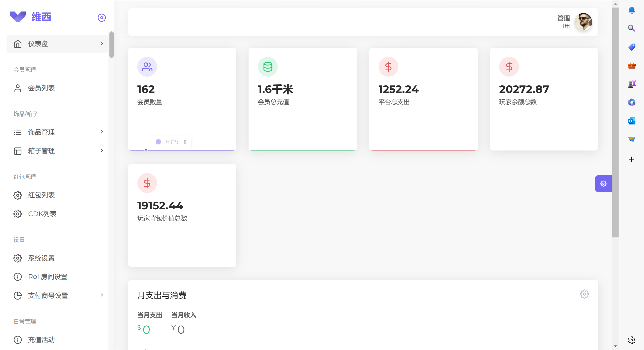Open the admin profile avatar
The height and width of the screenshot is (350, 644).
coord(583,22)
